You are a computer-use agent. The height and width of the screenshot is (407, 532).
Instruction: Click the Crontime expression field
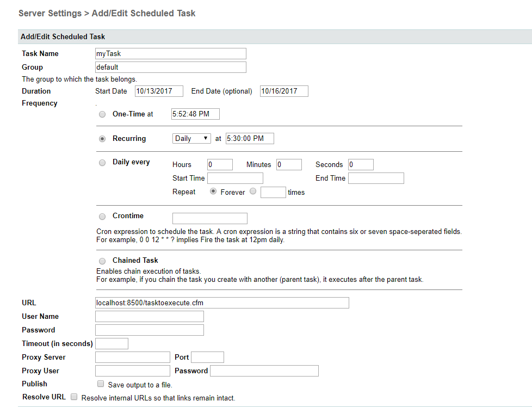coord(209,218)
